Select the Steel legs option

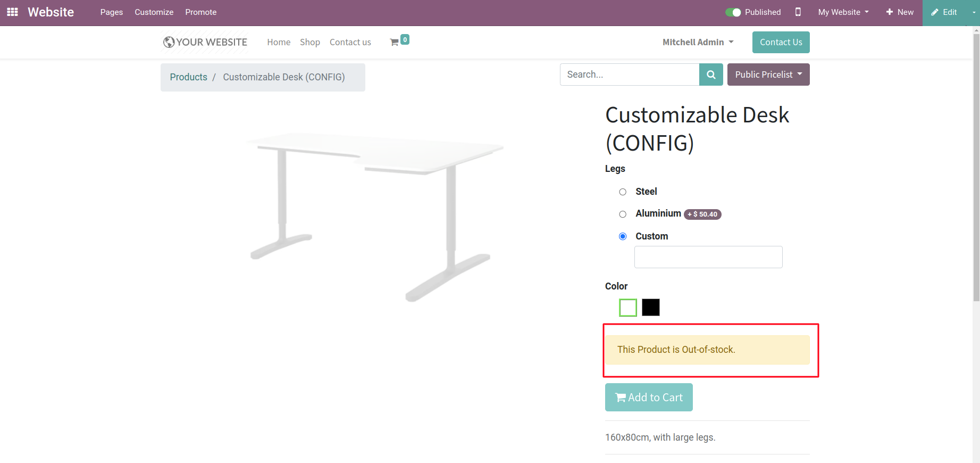click(x=623, y=192)
